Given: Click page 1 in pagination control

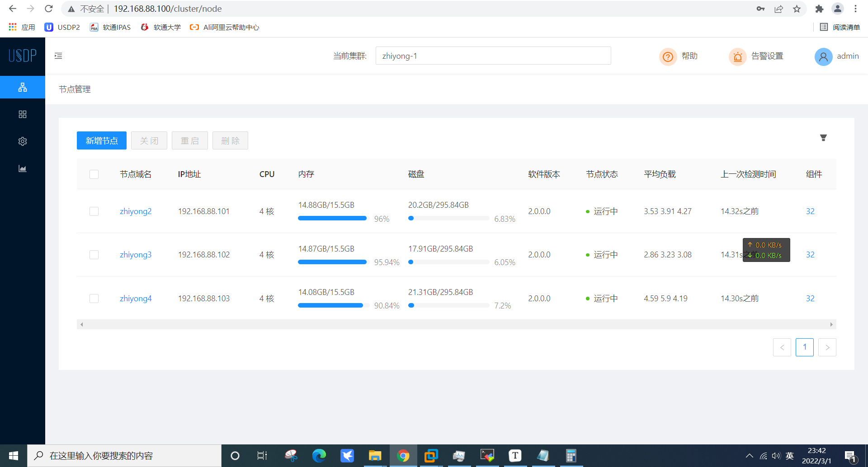Looking at the screenshot, I should point(805,347).
